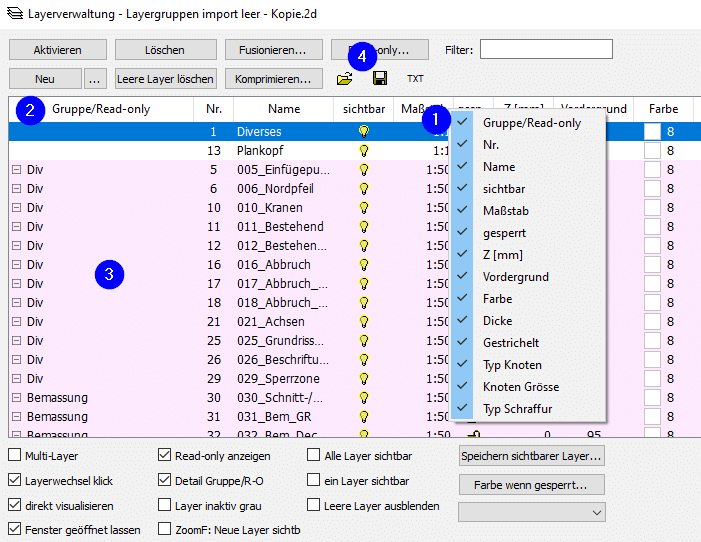The height and width of the screenshot is (542, 701).
Task: Check Alle Layer sichtbar
Action: point(313,455)
